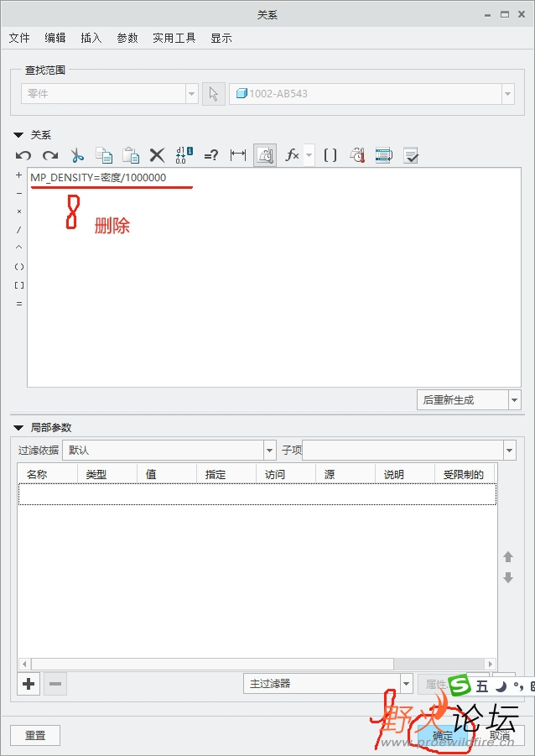The image size is (535, 756).
Task: Click the parameter table scroll-left arrow
Action: point(24,664)
